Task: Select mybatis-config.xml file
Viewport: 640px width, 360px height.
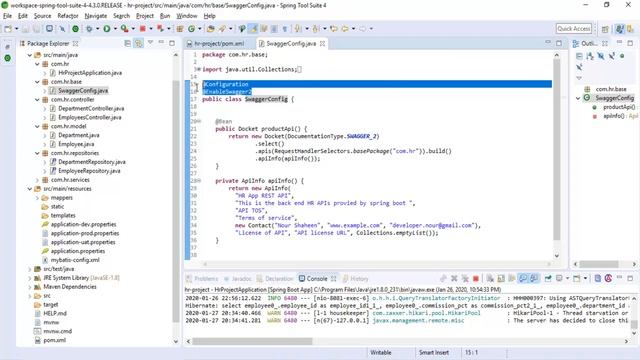Action: click(x=75, y=260)
